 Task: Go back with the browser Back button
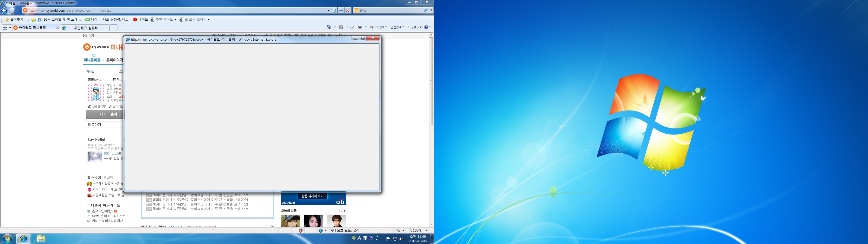tap(4, 11)
